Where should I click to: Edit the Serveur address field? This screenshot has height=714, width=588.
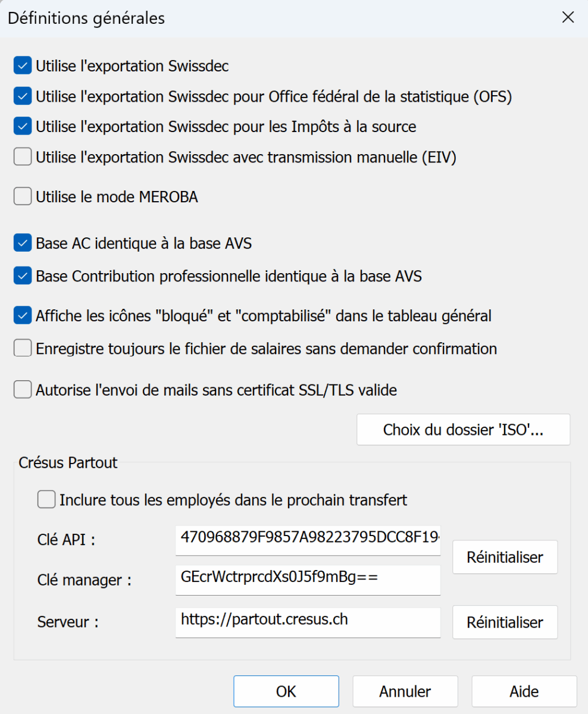(x=307, y=622)
